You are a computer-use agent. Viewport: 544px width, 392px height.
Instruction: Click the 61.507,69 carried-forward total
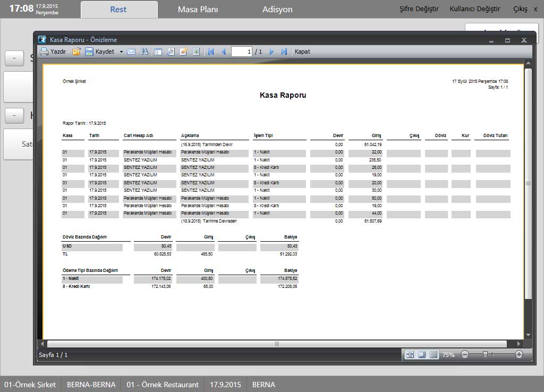(x=373, y=221)
